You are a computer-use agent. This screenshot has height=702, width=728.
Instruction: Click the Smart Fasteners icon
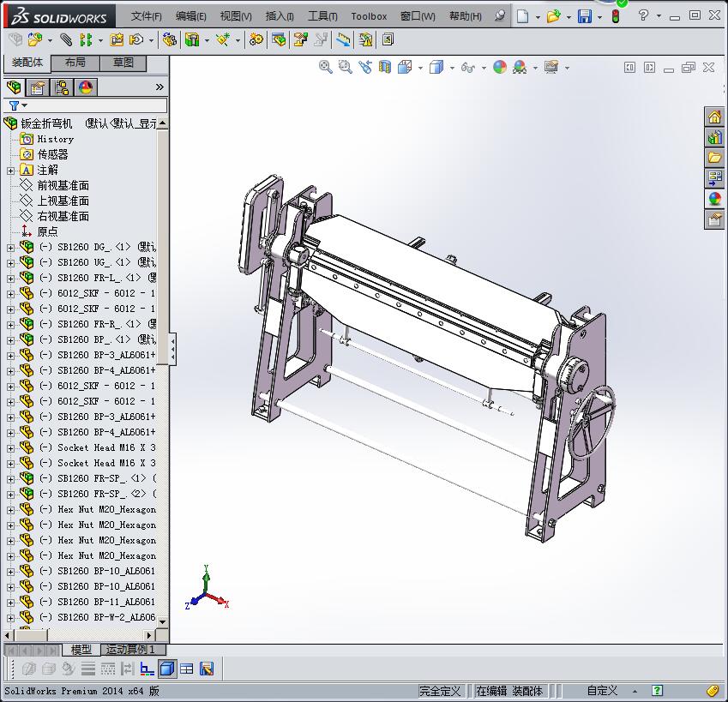tap(116, 40)
